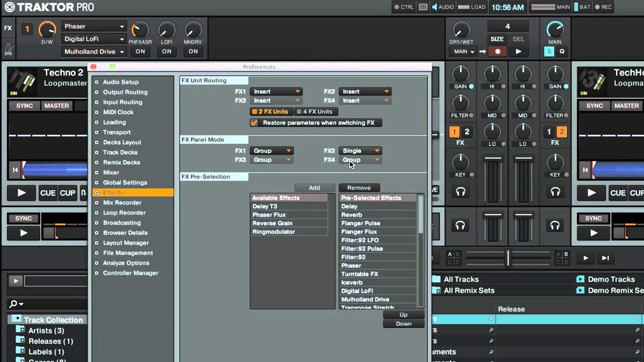644x362 pixels.
Task: Select Turntable FX in Pre-Selected Effects
Action: [x=378, y=274]
